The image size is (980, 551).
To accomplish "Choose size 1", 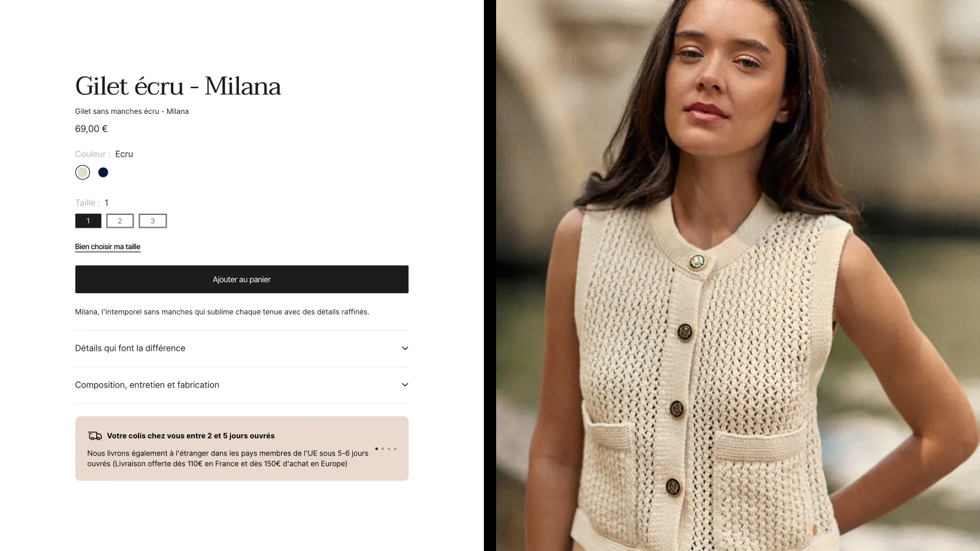I will point(88,221).
